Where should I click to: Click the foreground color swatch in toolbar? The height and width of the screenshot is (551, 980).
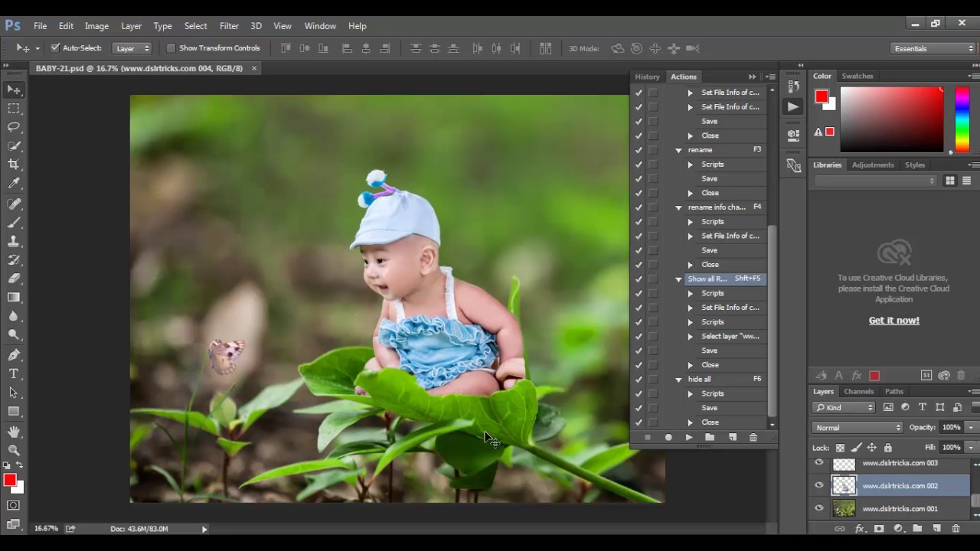pyautogui.click(x=10, y=480)
